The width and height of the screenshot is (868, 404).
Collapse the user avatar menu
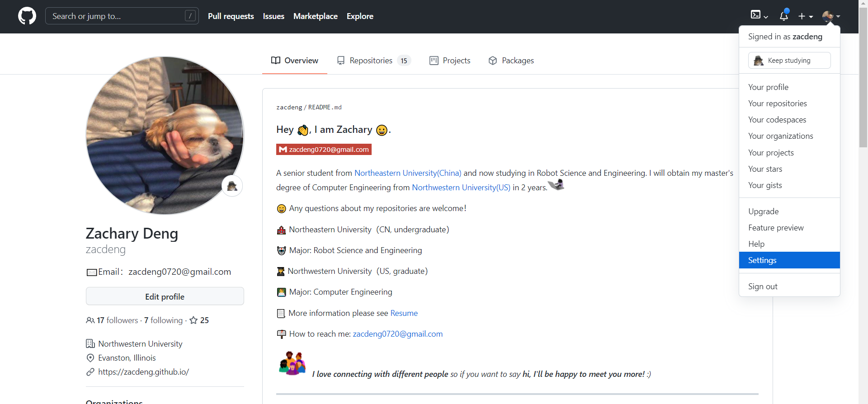[x=831, y=16]
